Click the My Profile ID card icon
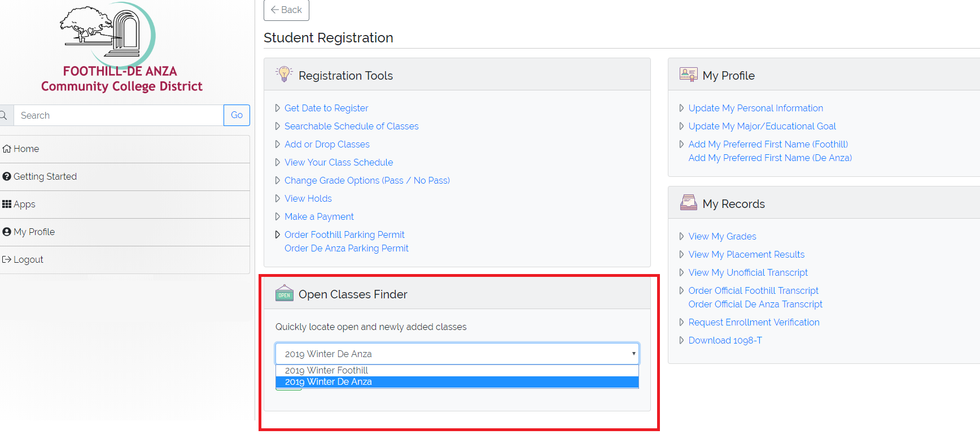The height and width of the screenshot is (443, 980). pos(688,74)
